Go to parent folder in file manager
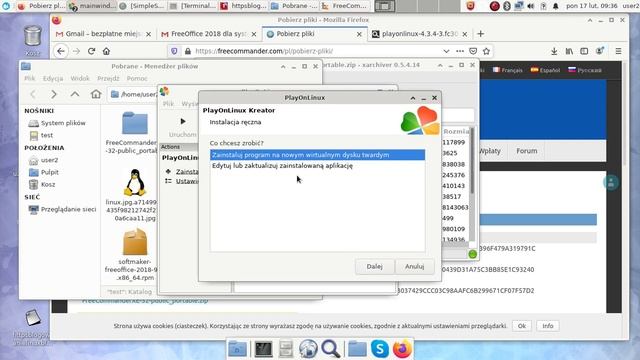Screen dimensions: 640x360 pyautogui.click(x=75, y=94)
